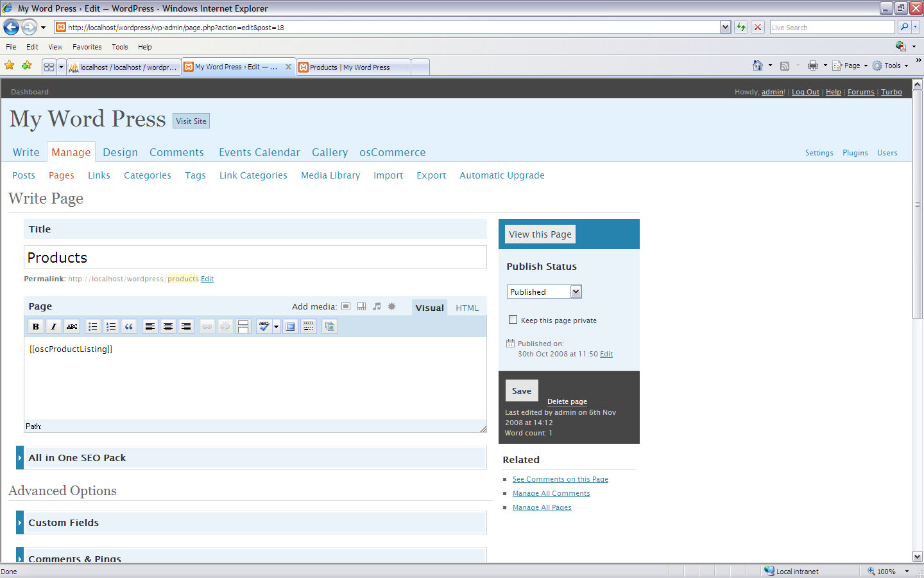Insert a numbered list

(111, 327)
